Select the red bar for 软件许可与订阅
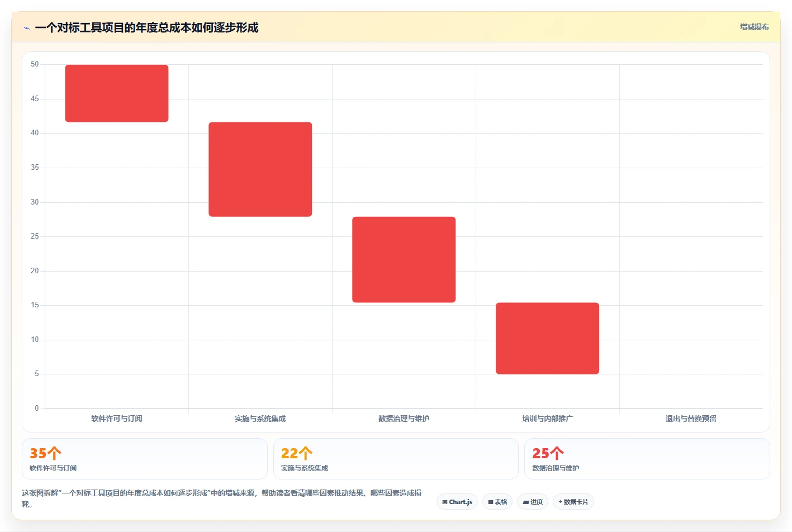792x532 pixels. pyautogui.click(x=117, y=93)
